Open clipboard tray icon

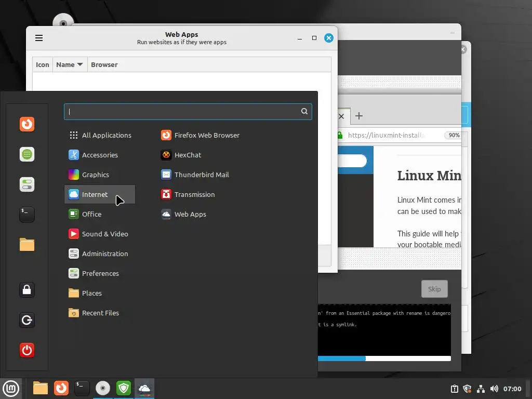(x=454, y=389)
